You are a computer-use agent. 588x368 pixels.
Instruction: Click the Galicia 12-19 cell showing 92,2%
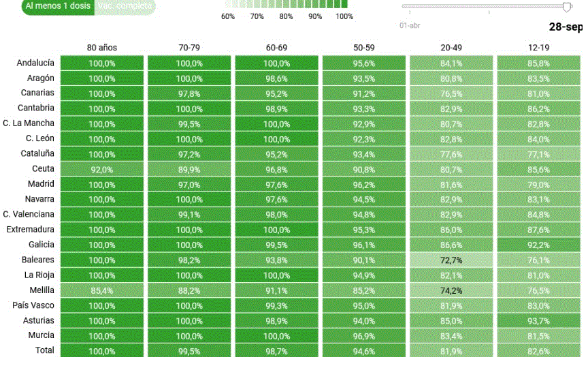(538, 245)
